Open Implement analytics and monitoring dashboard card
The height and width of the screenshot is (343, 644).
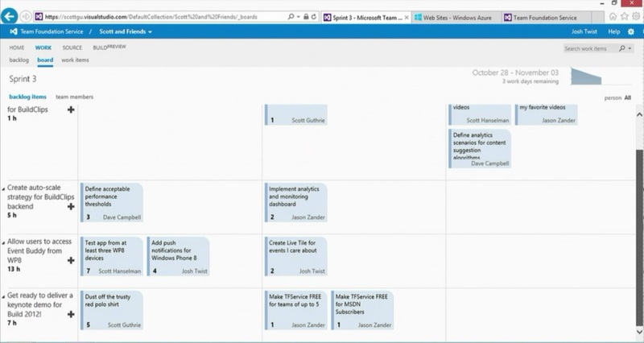pyautogui.click(x=295, y=203)
